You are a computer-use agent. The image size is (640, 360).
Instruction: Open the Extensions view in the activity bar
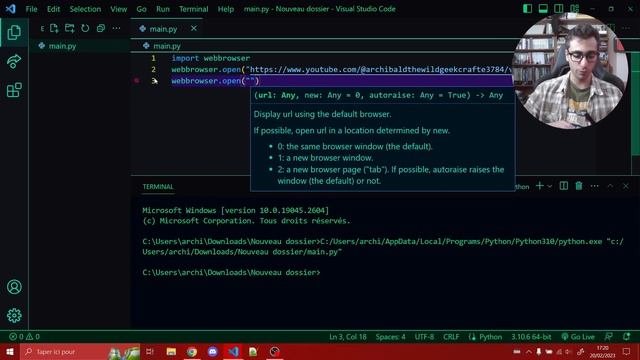tap(14, 90)
